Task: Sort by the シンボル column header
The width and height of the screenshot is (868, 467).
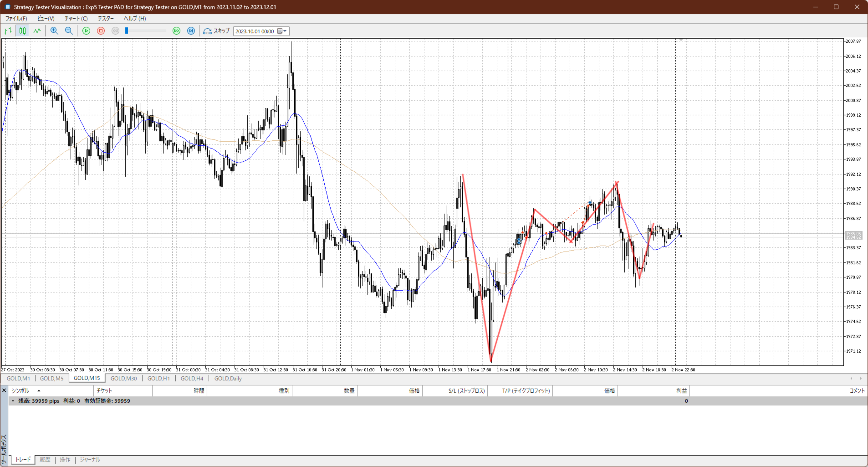Action: (x=20, y=391)
